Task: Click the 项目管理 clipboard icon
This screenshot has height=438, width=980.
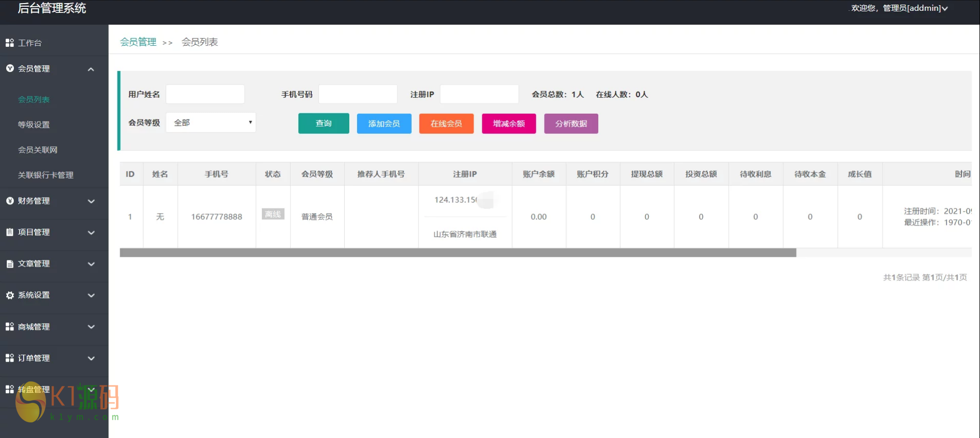Action: click(x=9, y=232)
